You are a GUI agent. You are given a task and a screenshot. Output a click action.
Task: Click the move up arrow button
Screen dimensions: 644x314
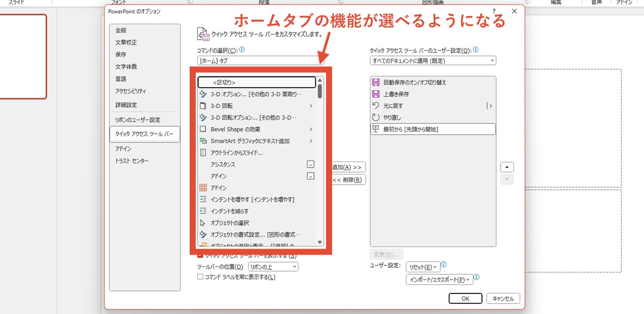[x=507, y=167]
